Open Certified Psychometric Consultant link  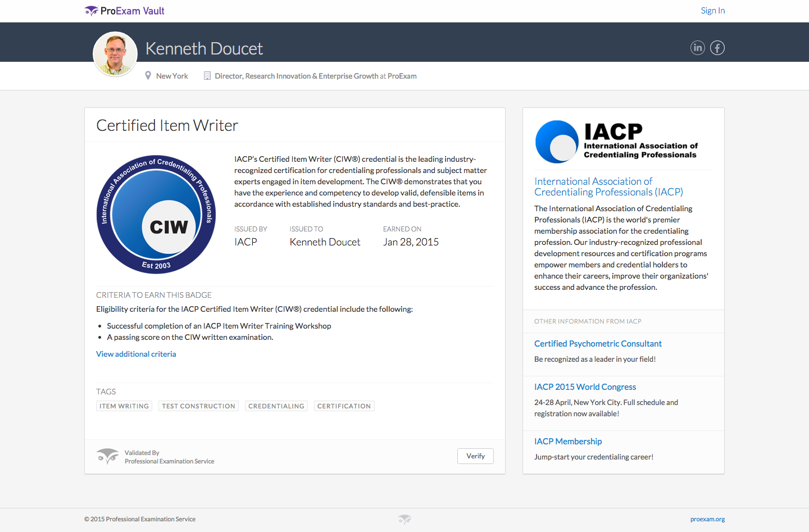click(598, 344)
